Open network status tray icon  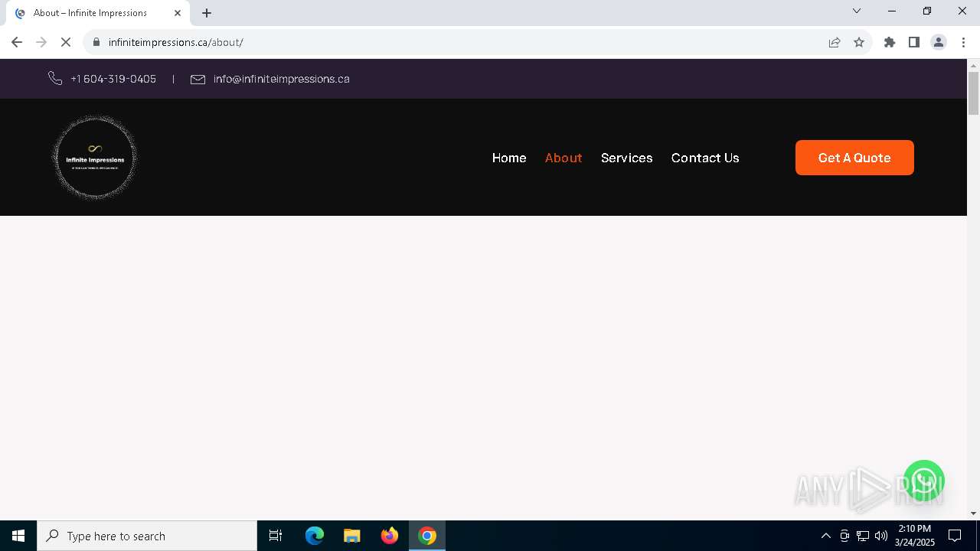click(863, 536)
